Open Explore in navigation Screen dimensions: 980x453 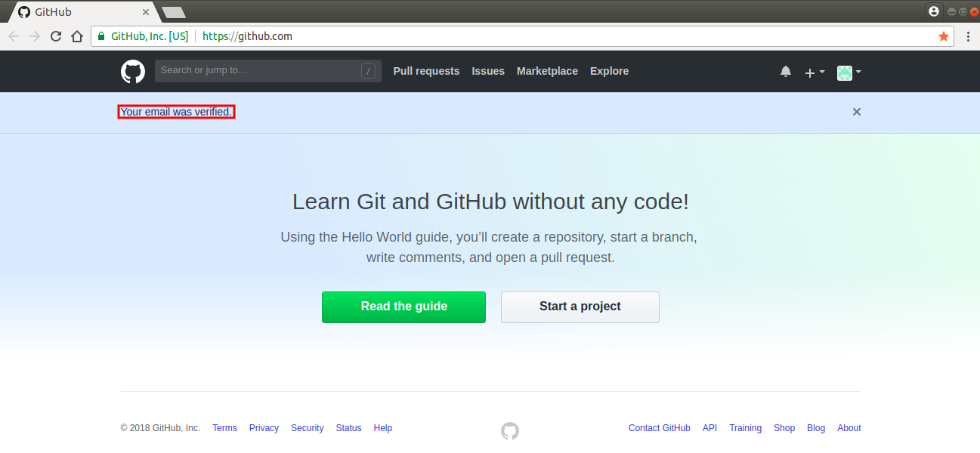click(609, 71)
